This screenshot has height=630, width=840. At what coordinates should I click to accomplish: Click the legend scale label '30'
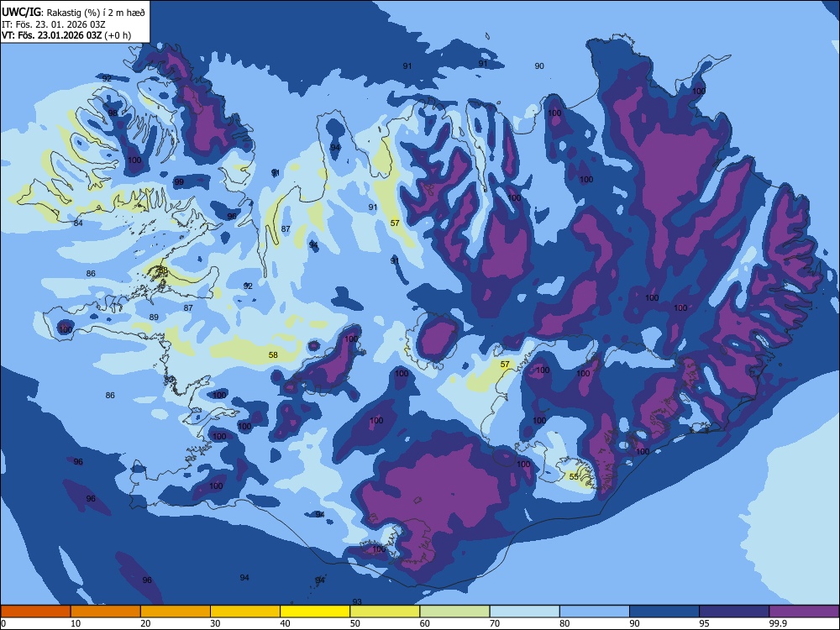[x=215, y=623]
